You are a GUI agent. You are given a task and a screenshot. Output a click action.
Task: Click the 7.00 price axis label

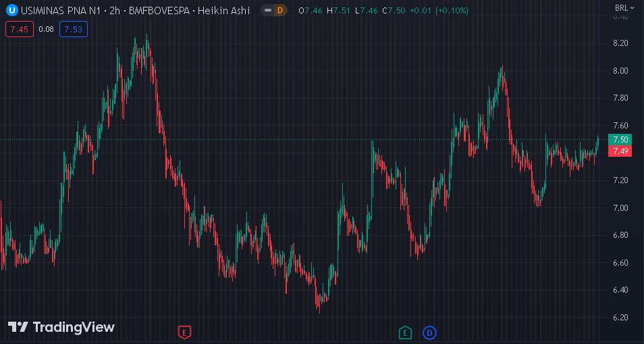(x=620, y=208)
